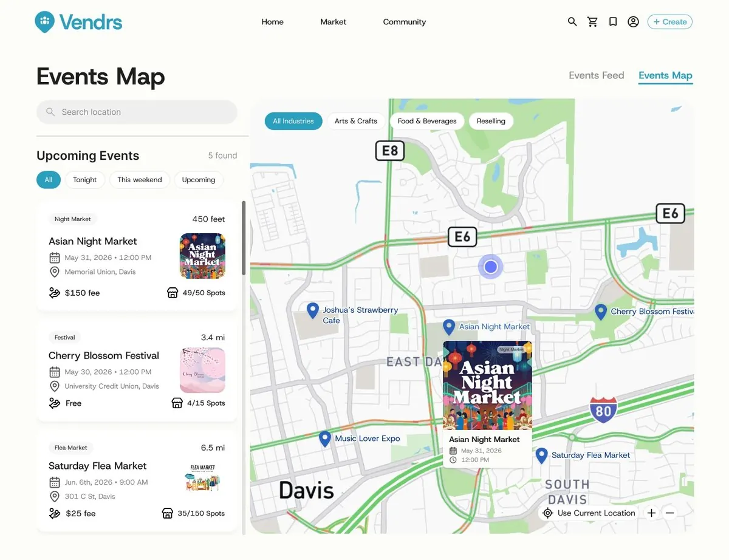Click the E8 highway shield on map
Viewport: 729px width, 560px height.
tap(389, 150)
